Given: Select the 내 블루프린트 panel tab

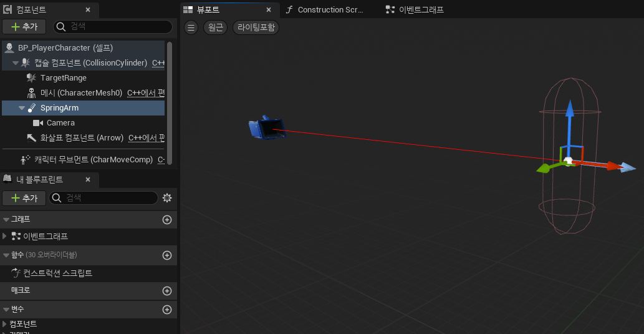Looking at the screenshot, I should coord(50,180).
